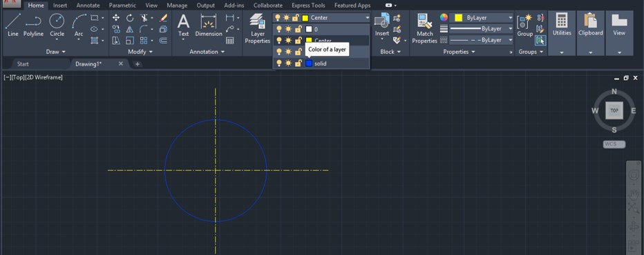This screenshot has width=644, height=255.
Task: Click the Fillet tool icon
Action: [x=143, y=29]
